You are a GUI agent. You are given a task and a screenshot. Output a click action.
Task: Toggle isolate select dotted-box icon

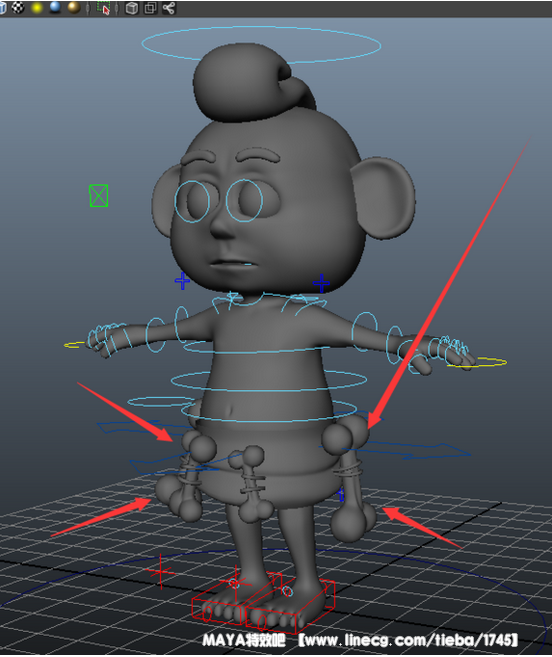103,8
